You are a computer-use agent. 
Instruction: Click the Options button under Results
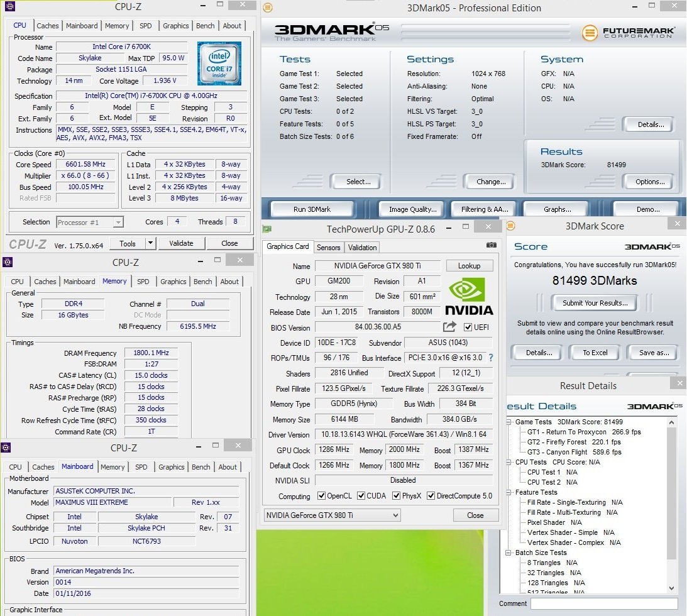tap(650, 182)
